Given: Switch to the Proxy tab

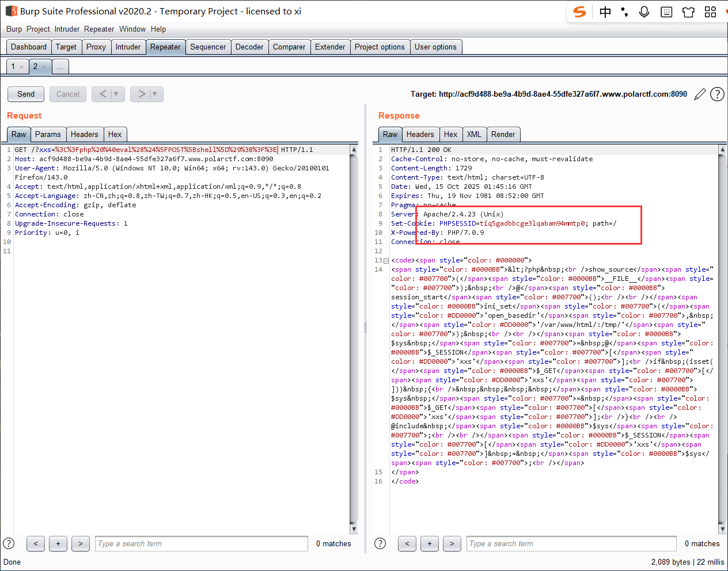Looking at the screenshot, I should click(96, 47).
